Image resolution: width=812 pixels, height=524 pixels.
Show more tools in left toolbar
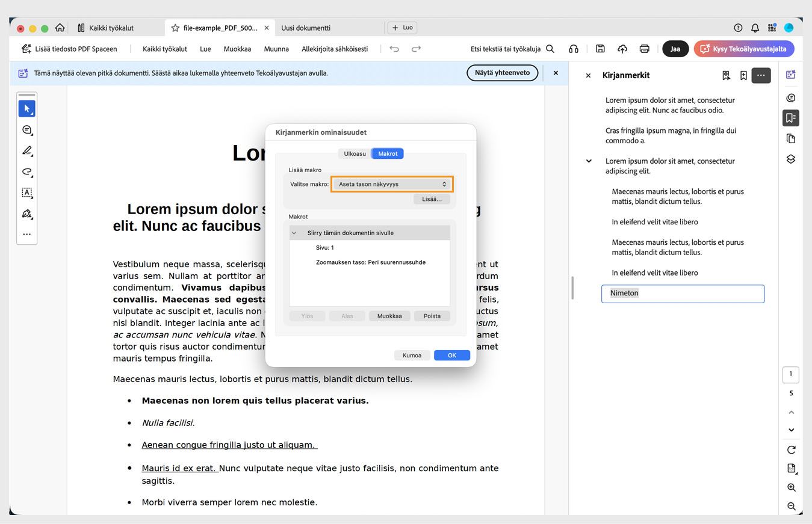(x=27, y=234)
